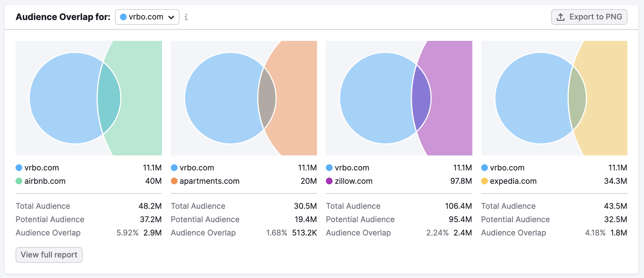Open the View full report button

49,255
